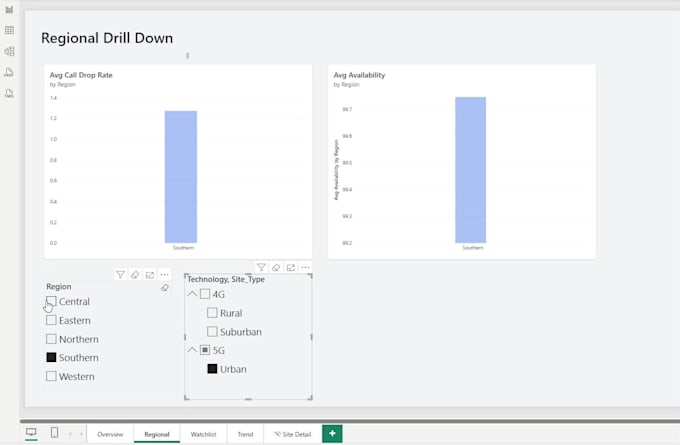
Task: Click the filter icon above Region slicer
Action: pos(120,275)
